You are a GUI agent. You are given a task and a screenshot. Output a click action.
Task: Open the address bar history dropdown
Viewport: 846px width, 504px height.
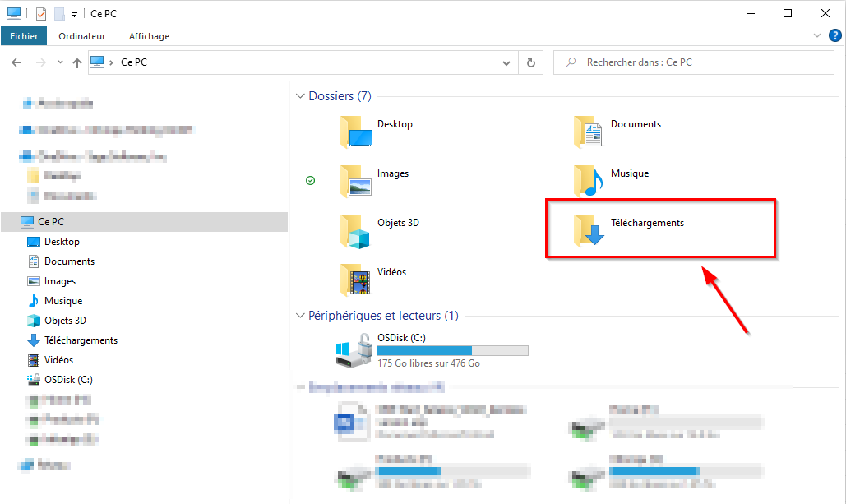pyautogui.click(x=506, y=62)
